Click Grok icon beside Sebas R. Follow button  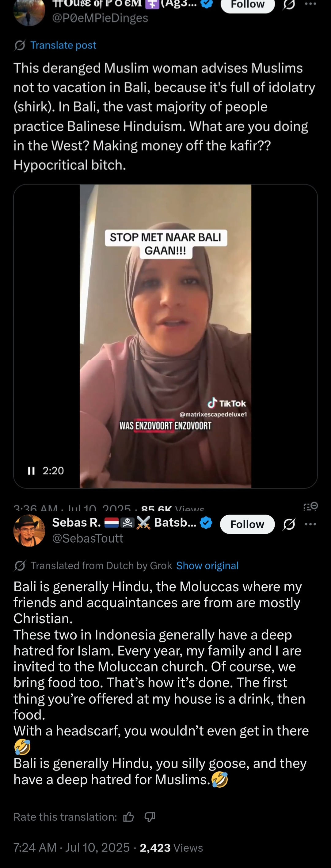[x=289, y=524]
